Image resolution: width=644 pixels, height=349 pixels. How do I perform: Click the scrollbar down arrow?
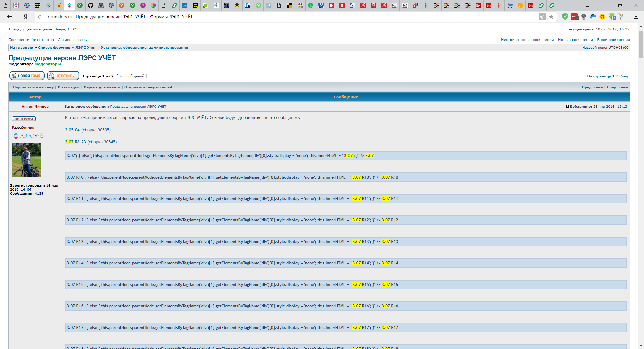click(x=641, y=346)
